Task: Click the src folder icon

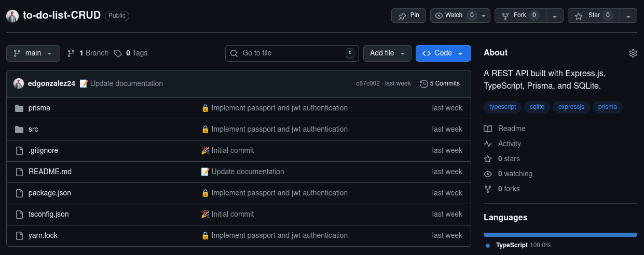Action: 19,130
